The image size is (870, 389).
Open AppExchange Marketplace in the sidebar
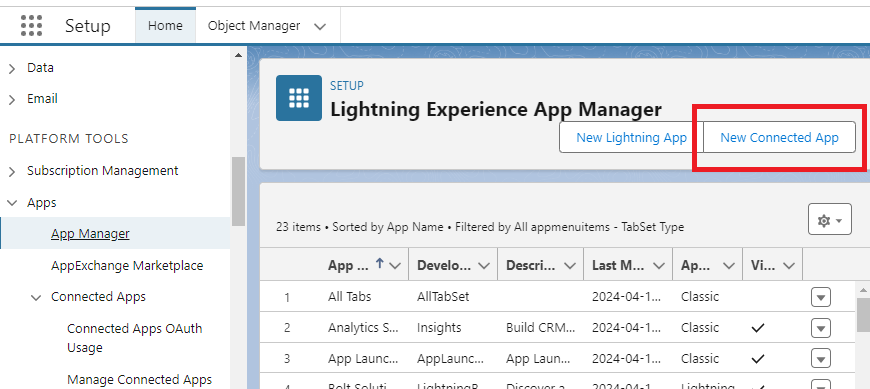click(x=127, y=266)
